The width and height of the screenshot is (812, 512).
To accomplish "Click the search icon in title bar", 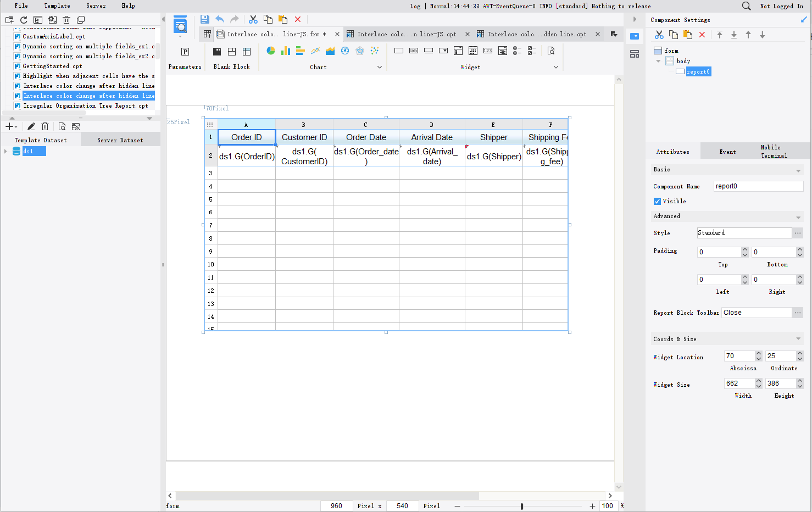I will pyautogui.click(x=746, y=6).
